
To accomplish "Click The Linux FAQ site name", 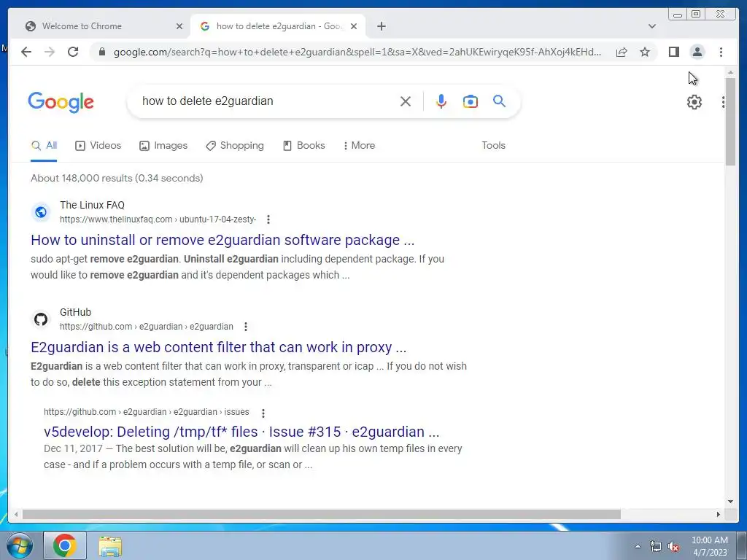I will (92, 205).
